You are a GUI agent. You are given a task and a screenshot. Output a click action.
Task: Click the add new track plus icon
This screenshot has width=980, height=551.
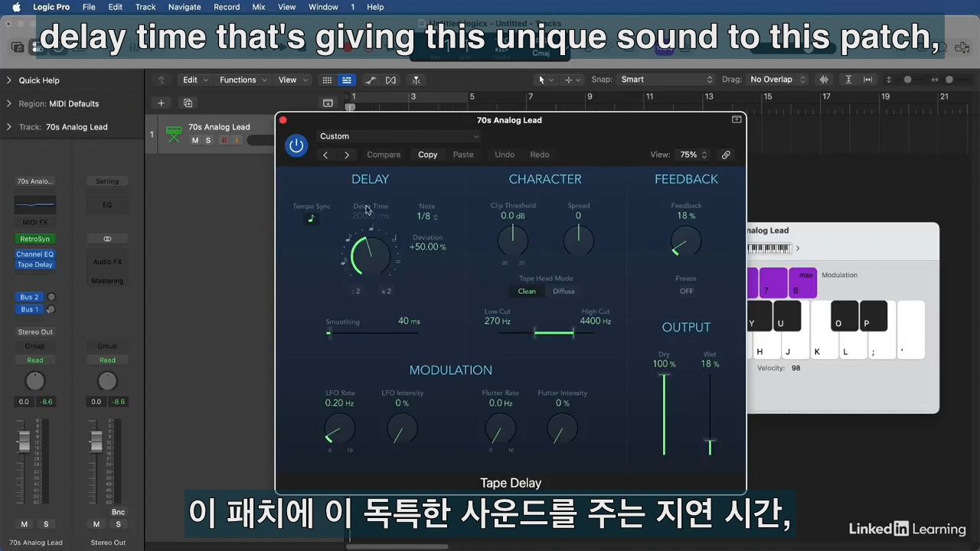161,103
